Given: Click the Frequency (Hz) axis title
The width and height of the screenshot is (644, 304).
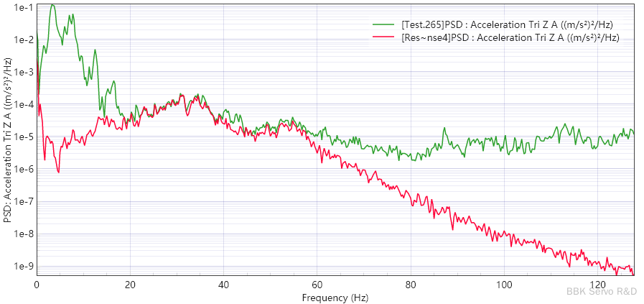Looking at the screenshot, I should 335,298.
